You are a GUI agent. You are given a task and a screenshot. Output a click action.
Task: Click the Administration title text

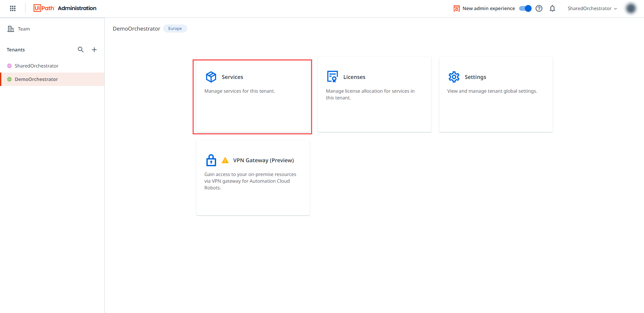(77, 8)
